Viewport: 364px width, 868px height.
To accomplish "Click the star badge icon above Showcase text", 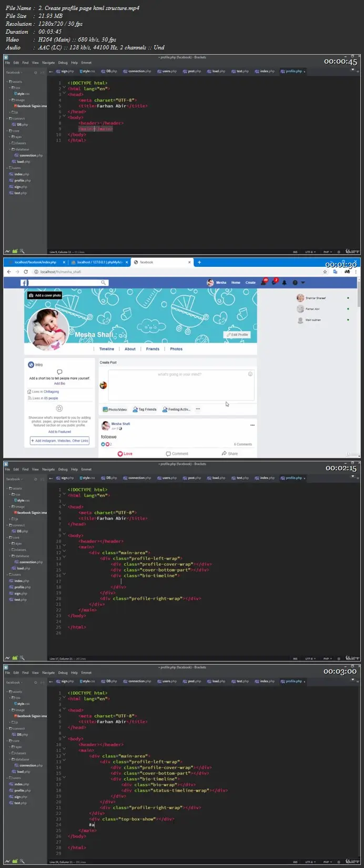I will (59, 408).
